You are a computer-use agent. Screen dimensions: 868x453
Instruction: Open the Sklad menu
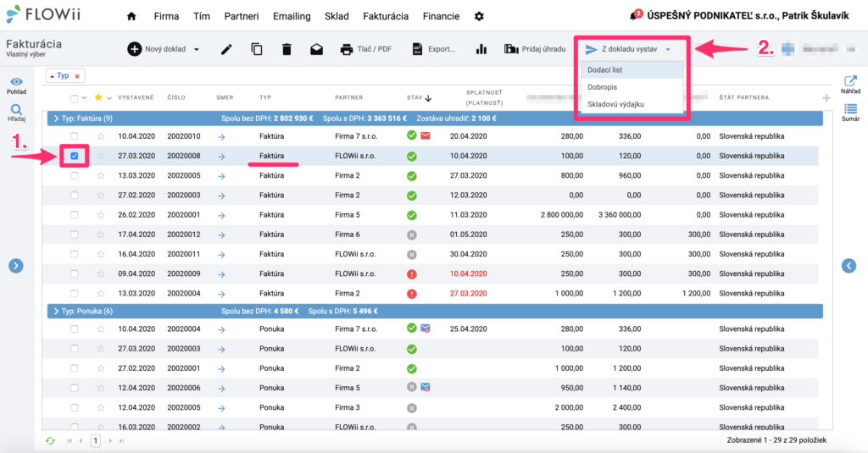click(337, 16)
